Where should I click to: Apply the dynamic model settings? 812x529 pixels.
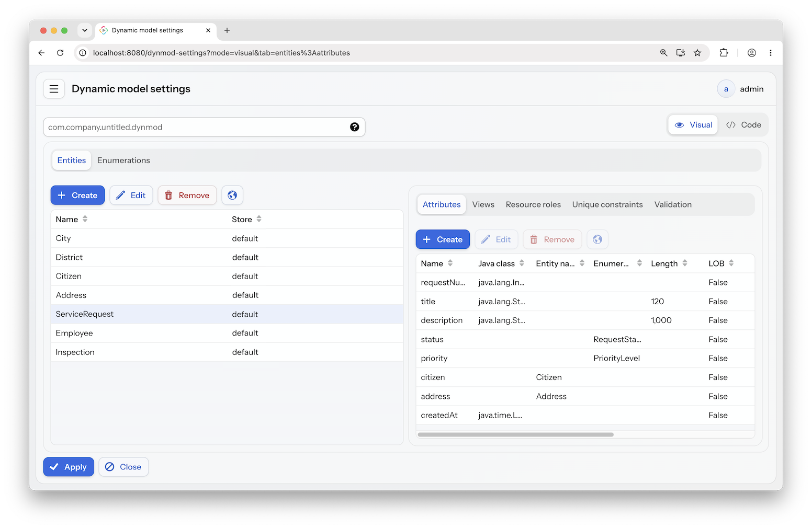coord(69,467)
